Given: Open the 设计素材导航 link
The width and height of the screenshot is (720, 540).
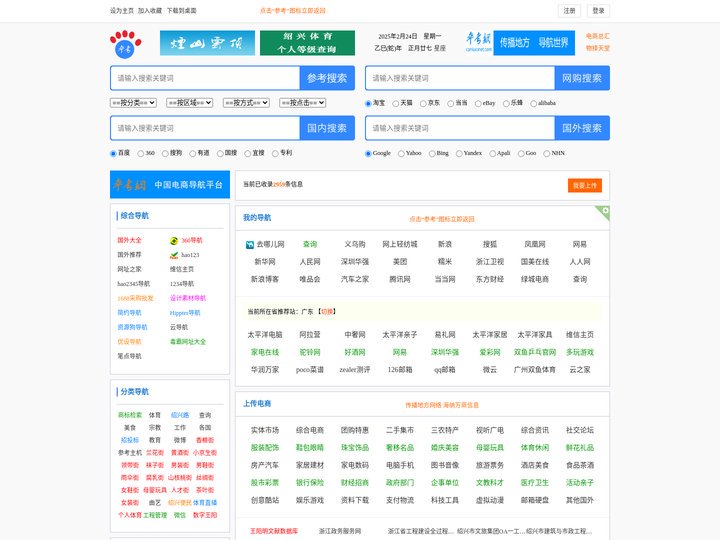Looking at the screenshot, I should click(x=188, y=298).
